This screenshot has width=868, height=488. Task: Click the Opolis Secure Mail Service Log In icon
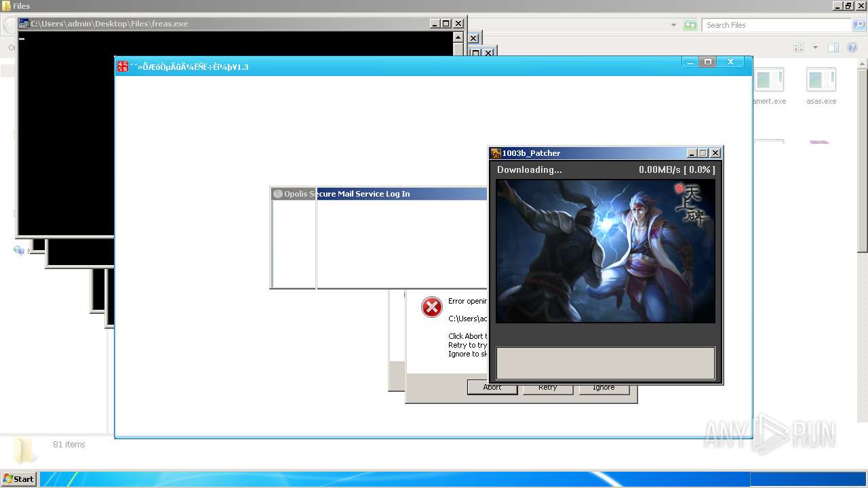tap(278, 194)
